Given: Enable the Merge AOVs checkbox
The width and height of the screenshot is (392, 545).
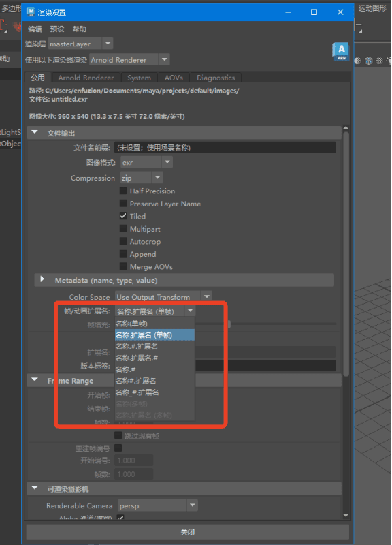Looking at the screenshot, I should 123,266.
